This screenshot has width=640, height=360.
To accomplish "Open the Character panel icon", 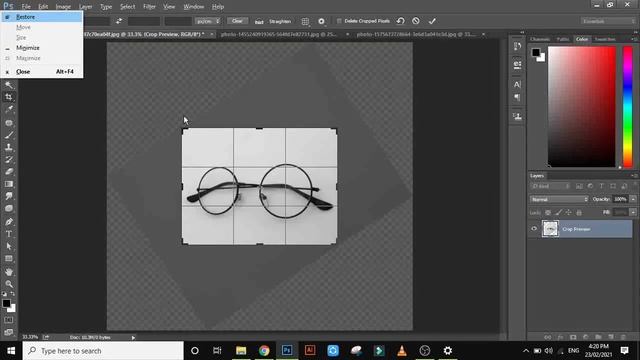I will click(x=517, y=84).
